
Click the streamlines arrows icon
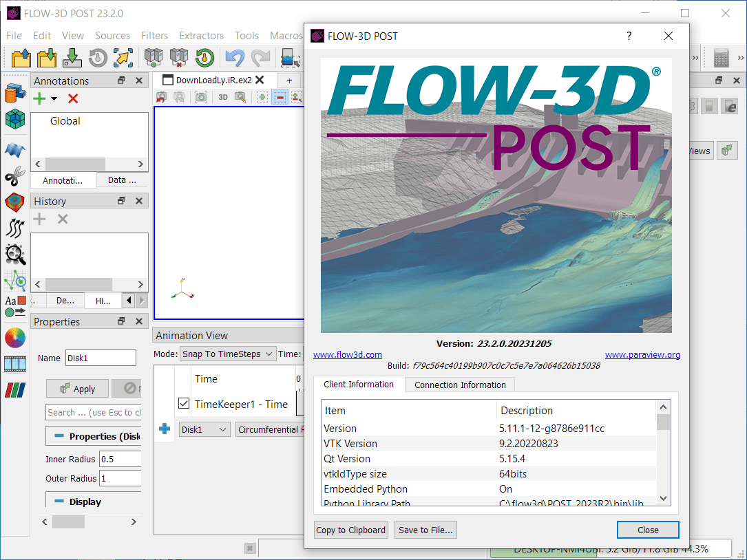point(14,228)
